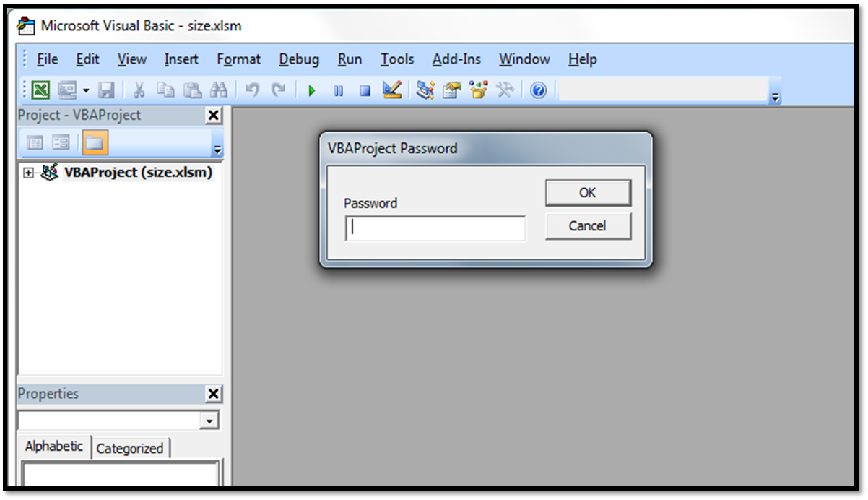The width and height of the screenshot is (868, 500).
Task: Select the View Object icon in Project panel
Action: pyautogui.click(x=61, y=142)
